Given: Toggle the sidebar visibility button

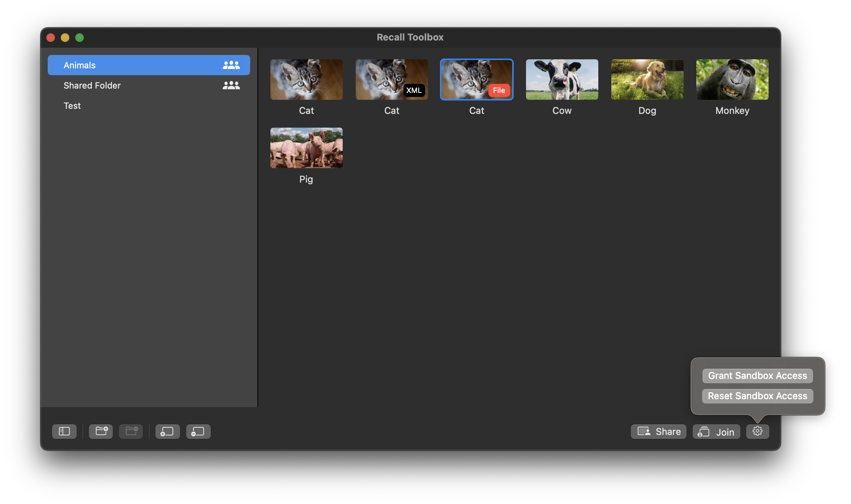Looking at the screenshot, I should [x=64, y=431].
